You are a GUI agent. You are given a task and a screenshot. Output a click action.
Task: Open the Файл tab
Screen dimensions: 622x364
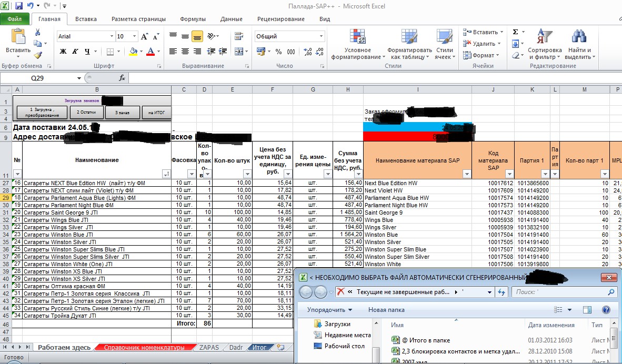pos(15,19)
